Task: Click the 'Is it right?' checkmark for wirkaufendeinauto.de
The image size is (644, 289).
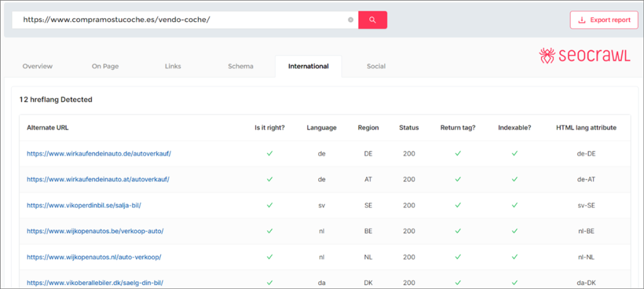Action: tap(270, 153)
